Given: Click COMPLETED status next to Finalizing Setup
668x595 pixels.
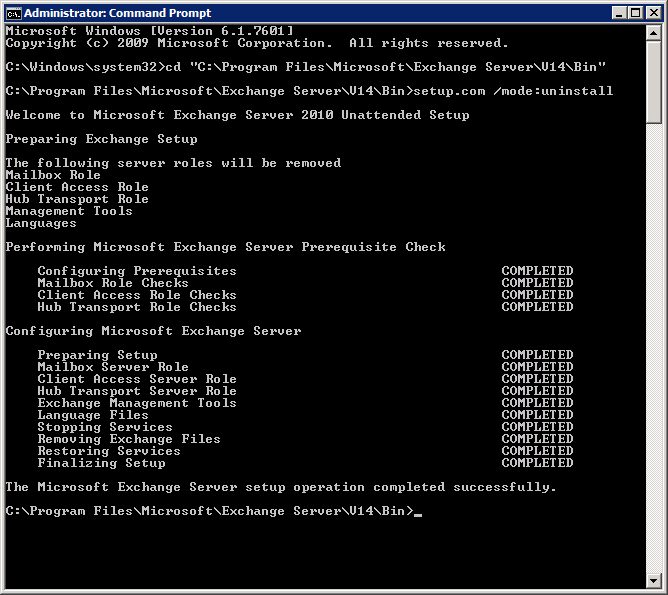Looking at the screenshot, I should [537, 463].
